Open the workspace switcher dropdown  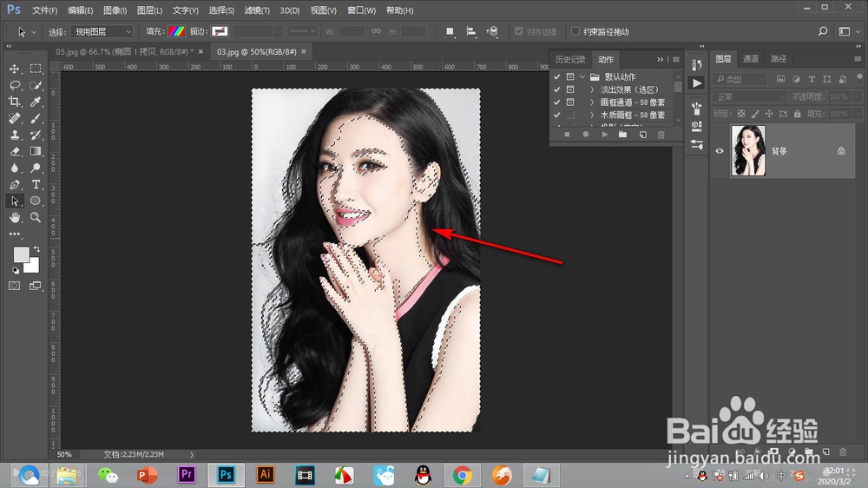click(x=849, y=31)
